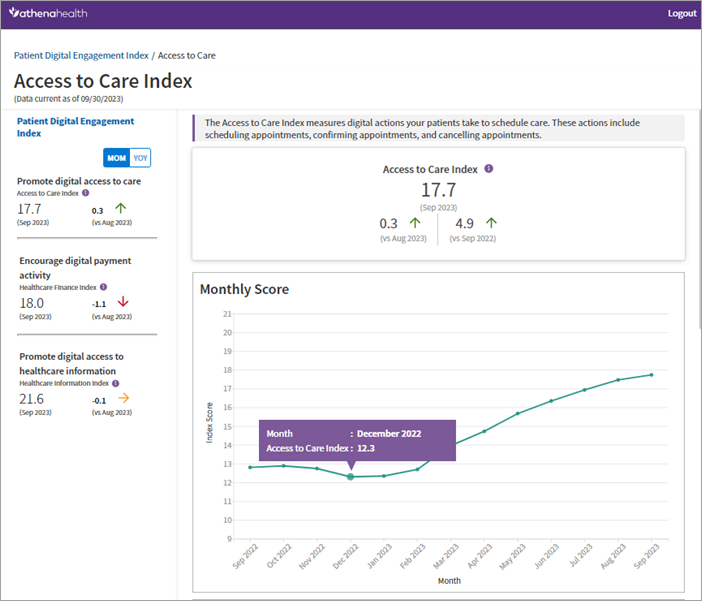
Task: Open Patient Digital Engagement Index breadcrumb
Action: coord(81,56)
